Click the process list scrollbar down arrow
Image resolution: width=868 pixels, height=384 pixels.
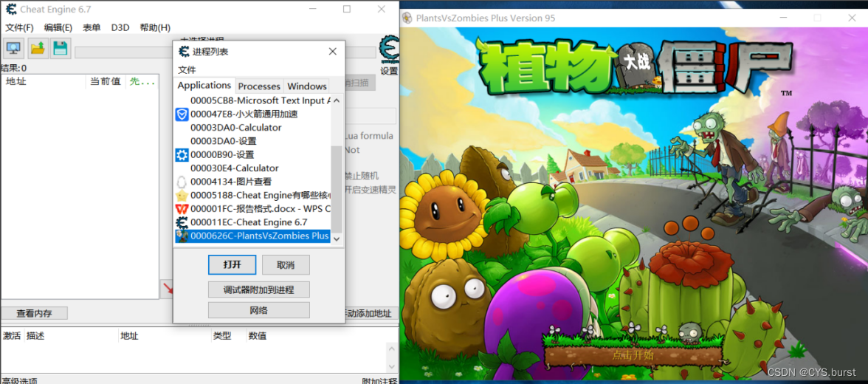coord(337,239)
